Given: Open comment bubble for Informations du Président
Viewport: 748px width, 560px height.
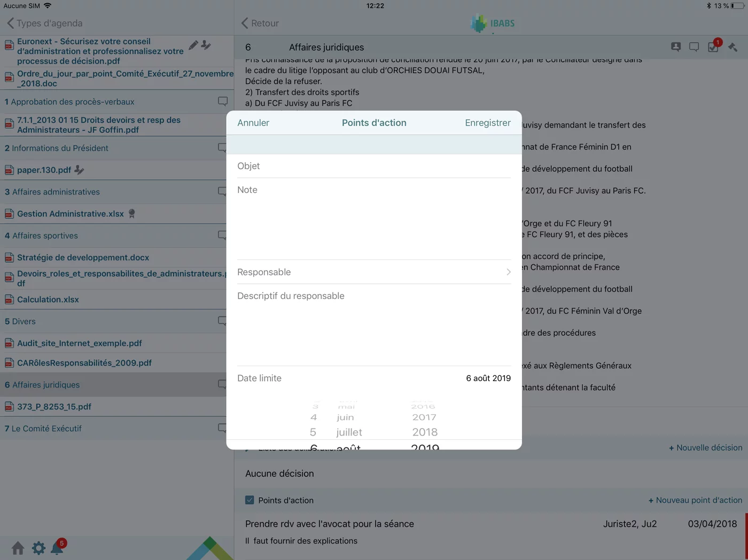Looking at the screenshot, I should tap(222, 148).
